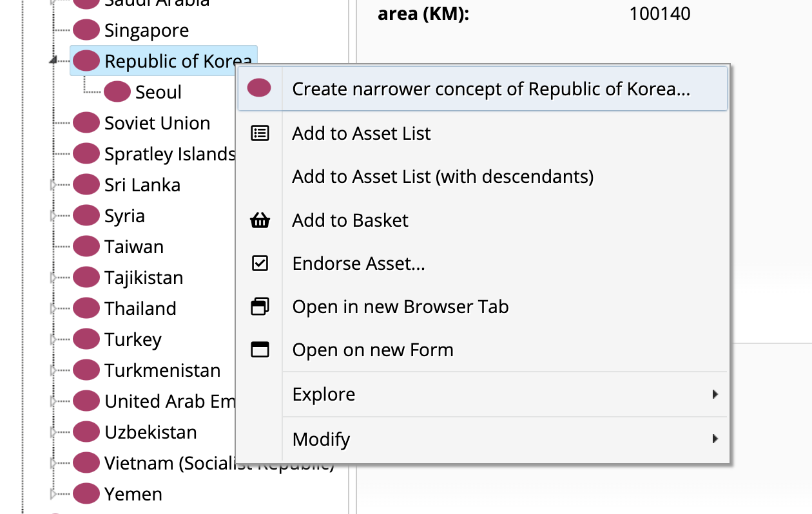Expand the Syria disclosure triangle
The image size is (812, 514).
coord(53,215)
